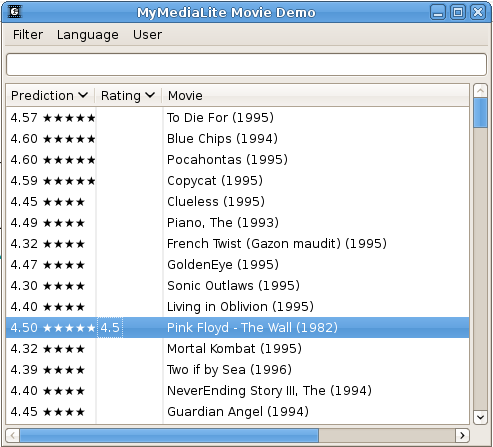Minimize the MyMediaLite Movie Demo window
This screenshot has width=493, height=447.
438,12
